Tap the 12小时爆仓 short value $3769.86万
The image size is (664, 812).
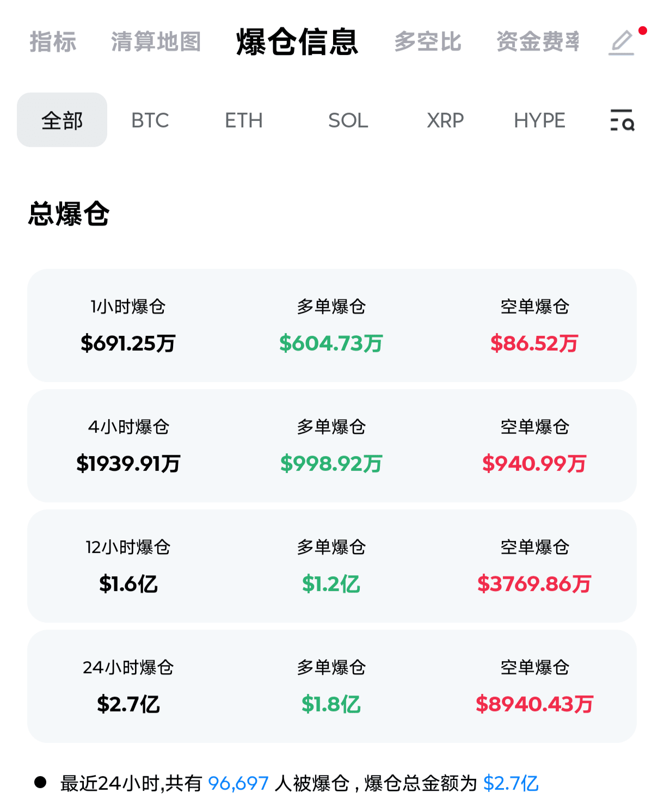(534, 584)
